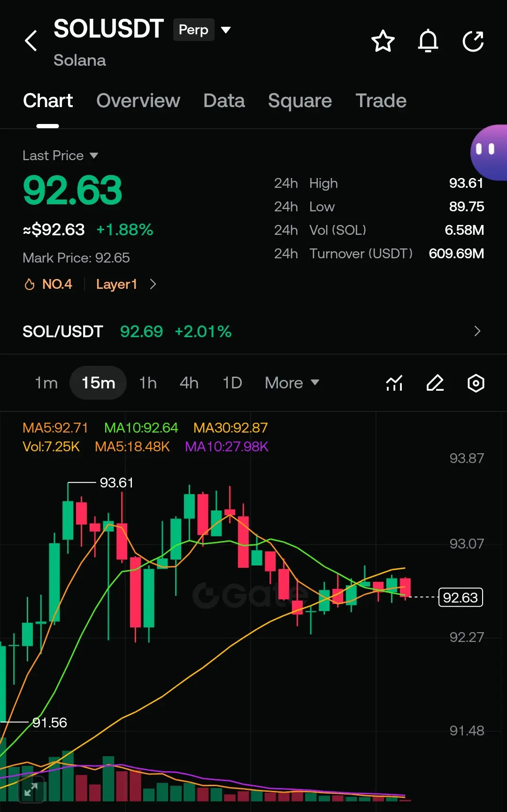Open price alert bell icon
Viewport: 507px width, 812px height.
coord(428,41)
